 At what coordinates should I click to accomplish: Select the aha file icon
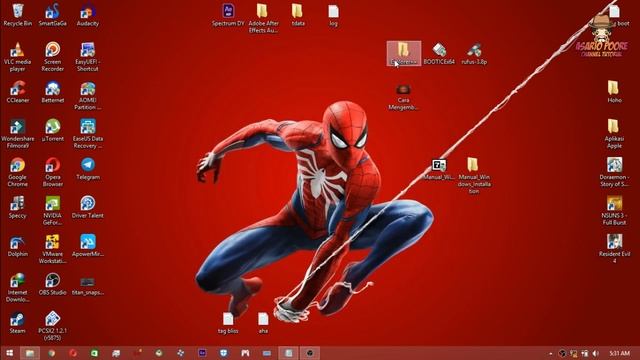(263, 322)
